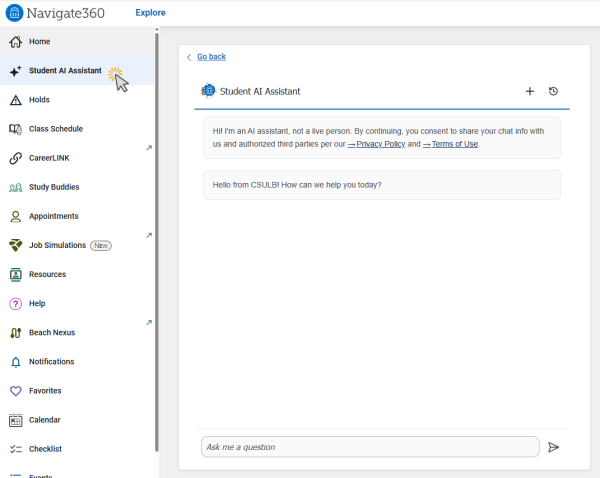Viewport: 600px width, 478px height.
Task: Open Study Buddies from sidebar
Action: 77,187
